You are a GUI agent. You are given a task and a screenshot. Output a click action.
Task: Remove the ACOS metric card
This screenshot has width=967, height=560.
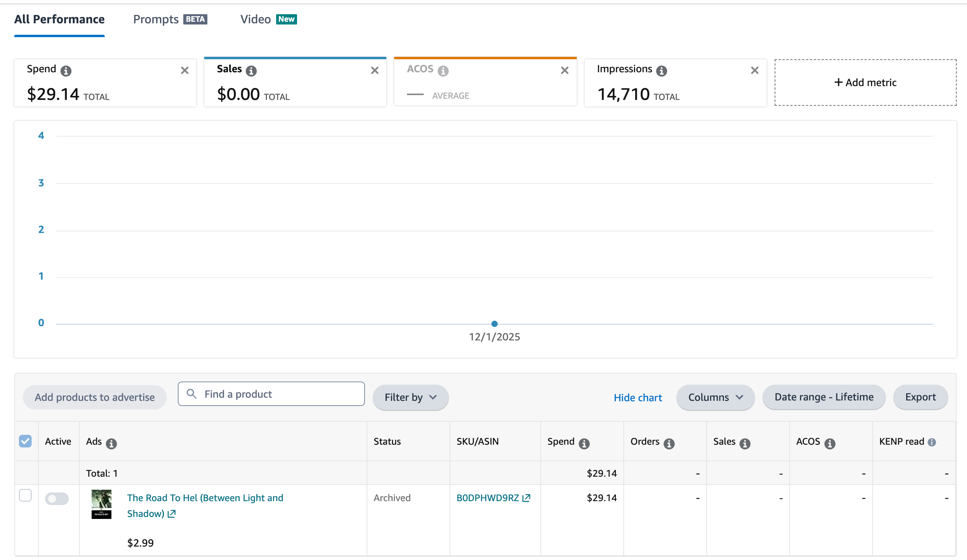(564, 70)
